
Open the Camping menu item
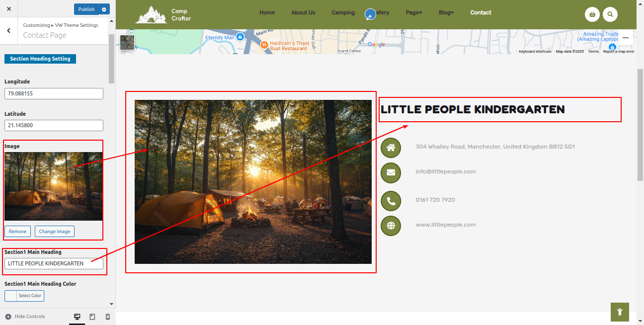point(343,13)
